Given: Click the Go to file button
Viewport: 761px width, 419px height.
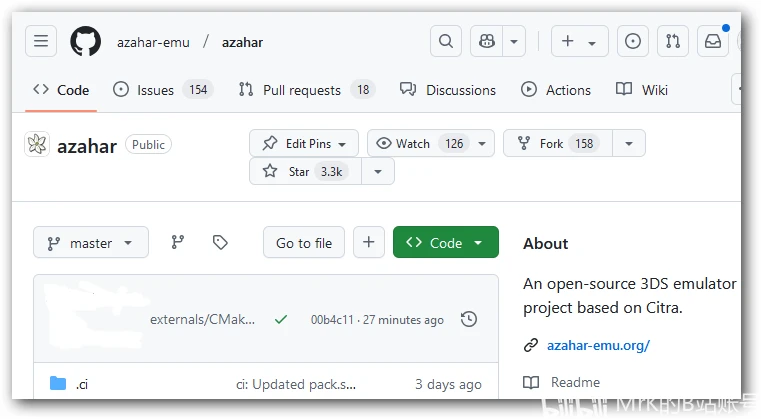Looking at the screenshot, I should point(304,243).
